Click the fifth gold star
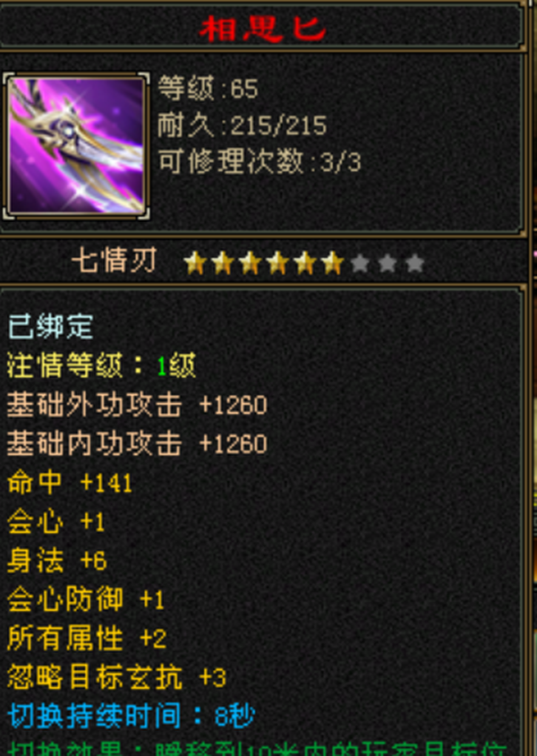 [x=305, y=263]
